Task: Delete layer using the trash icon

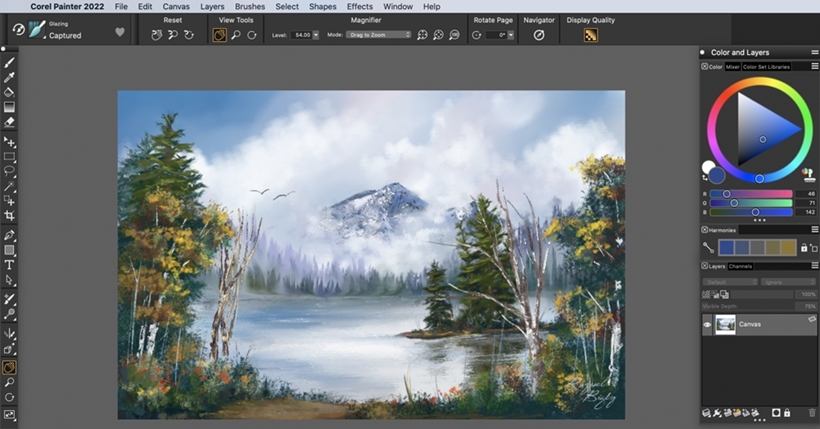Action: point(812,413)
